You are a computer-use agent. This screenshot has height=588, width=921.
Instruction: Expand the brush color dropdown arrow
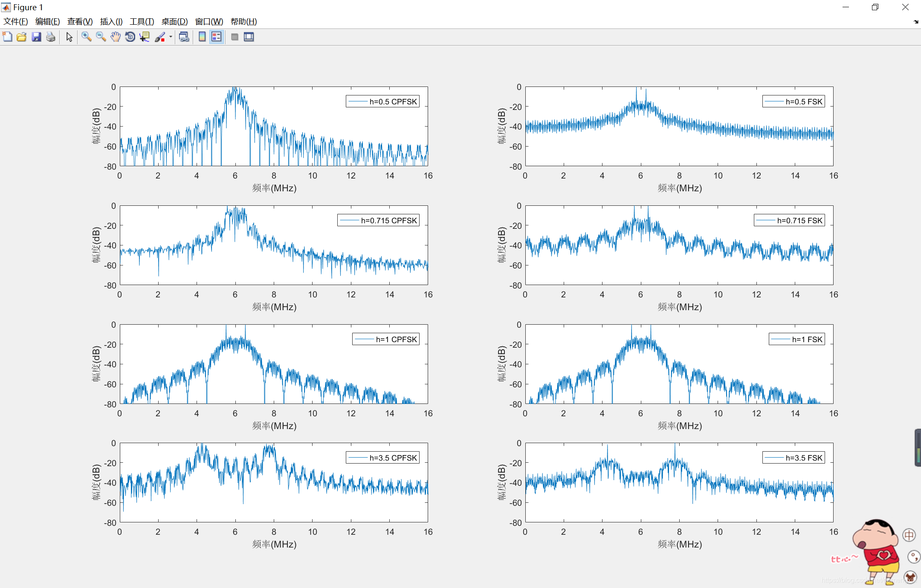click(171, 37)
